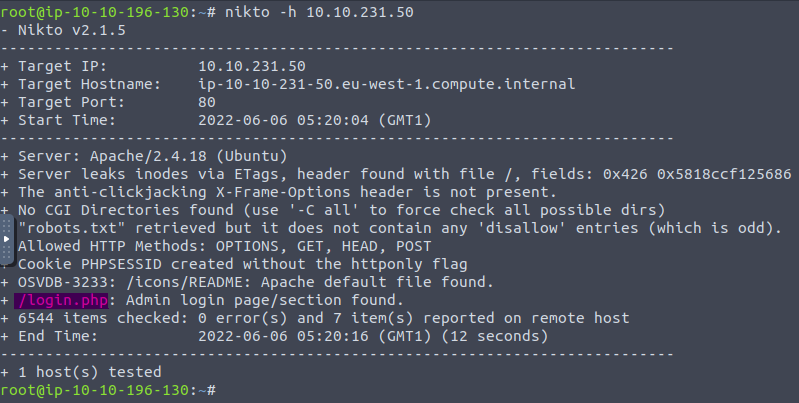
Task: Click the 6544 items checked summary
Action: [320, 318]
